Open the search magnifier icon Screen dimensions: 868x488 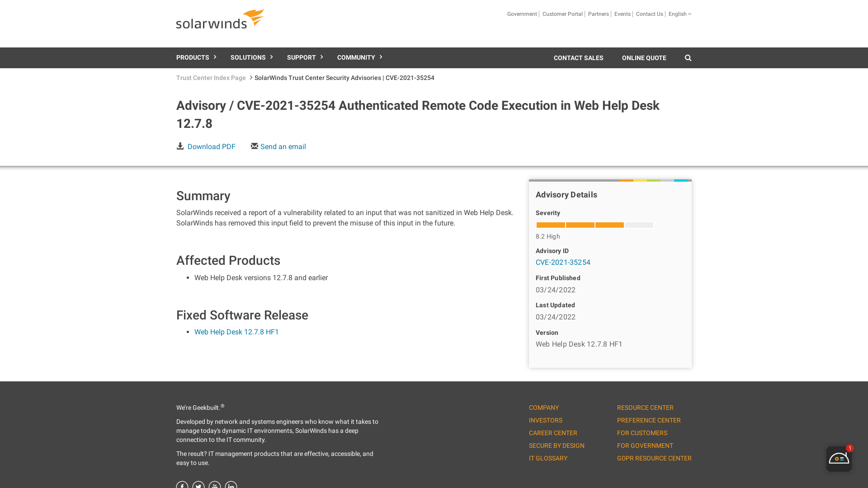click(688, 58)
